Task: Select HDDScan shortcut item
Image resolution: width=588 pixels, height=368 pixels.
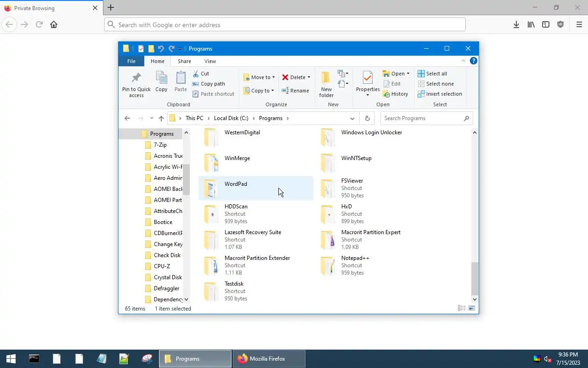Action: point(256,214)
